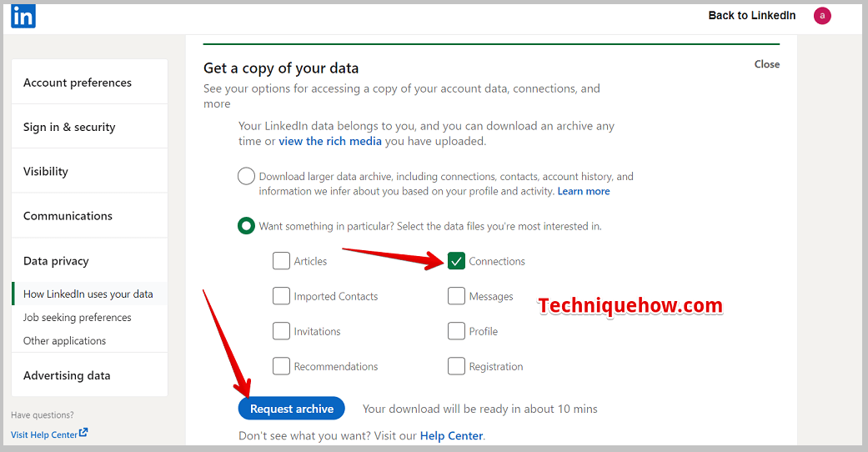Go to the Visibility settings section

click(x=90, y=171)
